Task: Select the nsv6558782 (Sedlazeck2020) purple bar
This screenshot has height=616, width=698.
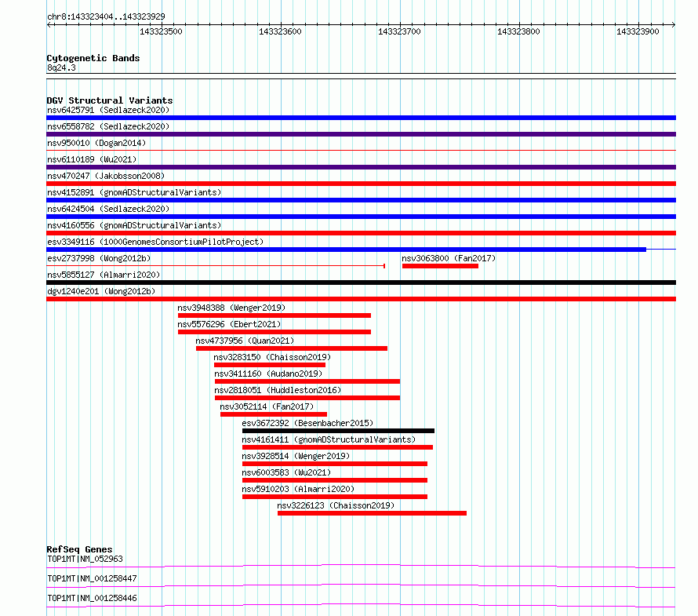Action: pos(361,134)
